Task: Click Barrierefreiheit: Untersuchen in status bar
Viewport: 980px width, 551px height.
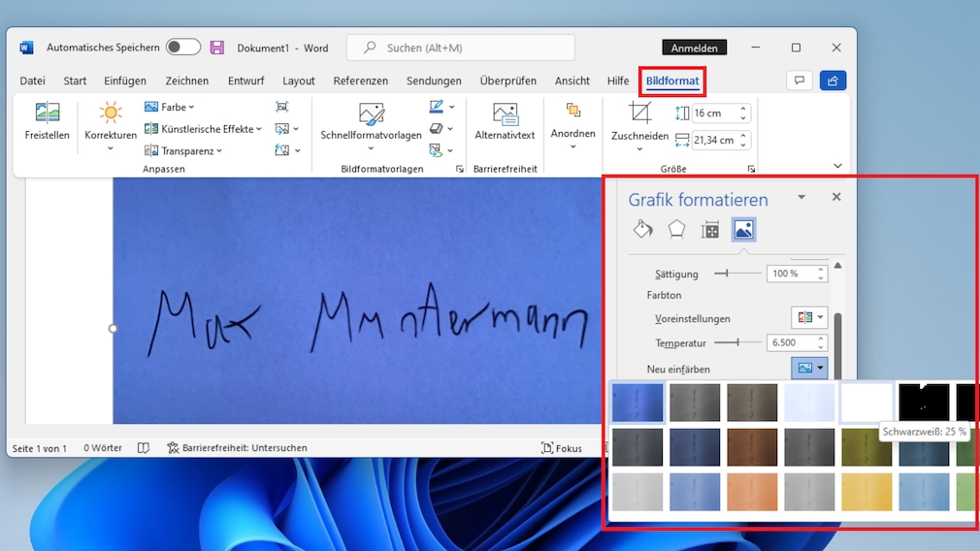Action: pos(238,448)
